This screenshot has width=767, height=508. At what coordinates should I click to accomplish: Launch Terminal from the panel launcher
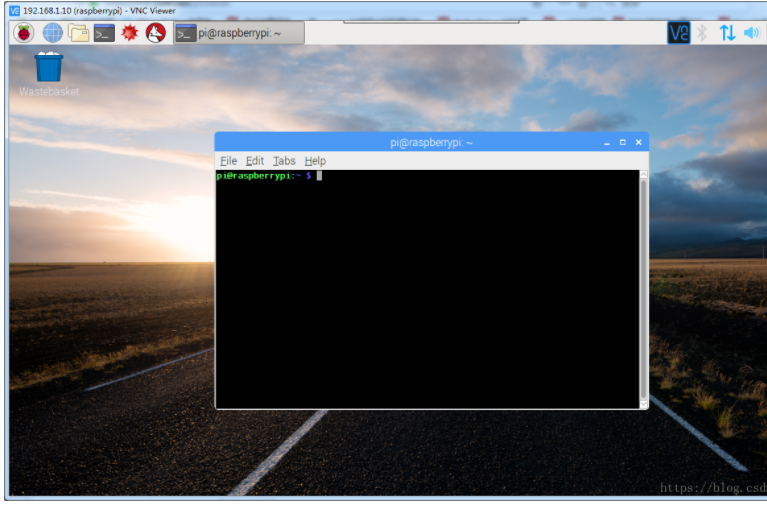(104, 33)
